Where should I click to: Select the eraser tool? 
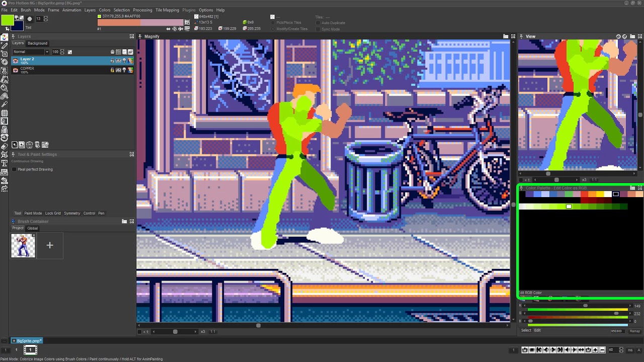[5, 146]
